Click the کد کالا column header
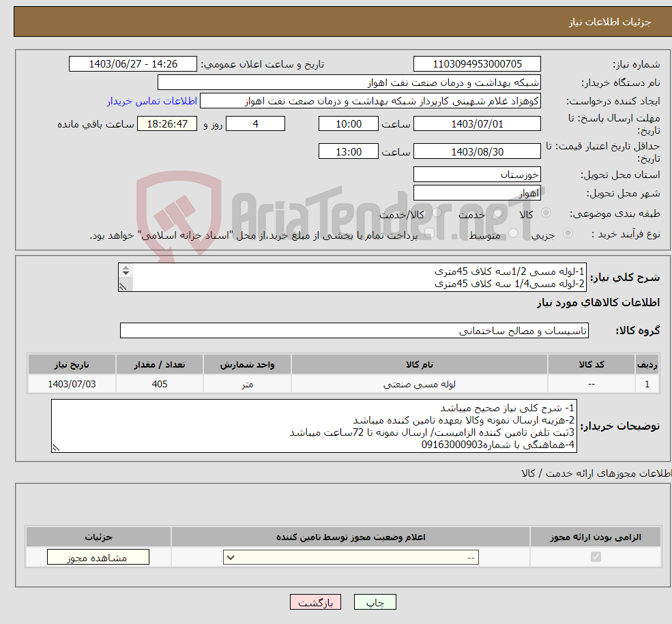 click(x=591, y=364)
